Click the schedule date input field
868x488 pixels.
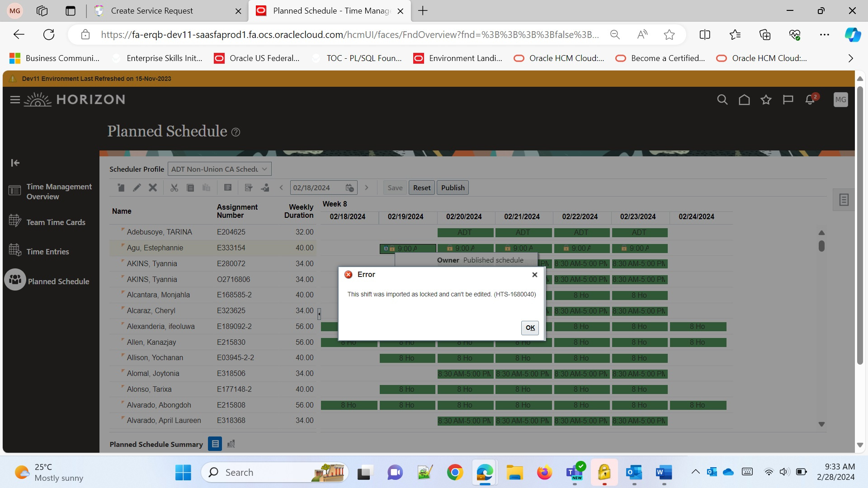point(316,188)
